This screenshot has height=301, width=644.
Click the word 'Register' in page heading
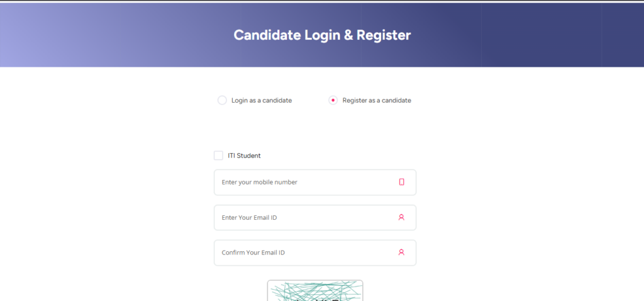[x=384, y=35]
